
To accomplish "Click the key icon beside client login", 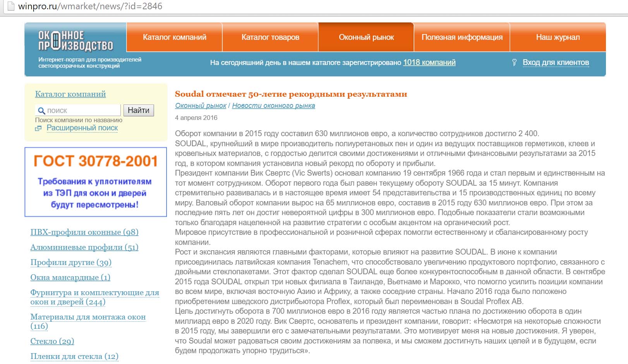I will (514, 63).
